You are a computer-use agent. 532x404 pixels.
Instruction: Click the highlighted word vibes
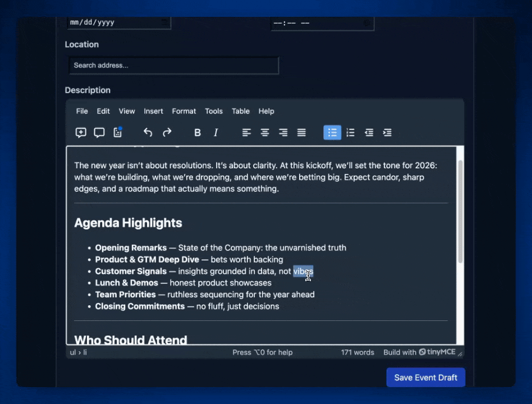coord(303,272)
